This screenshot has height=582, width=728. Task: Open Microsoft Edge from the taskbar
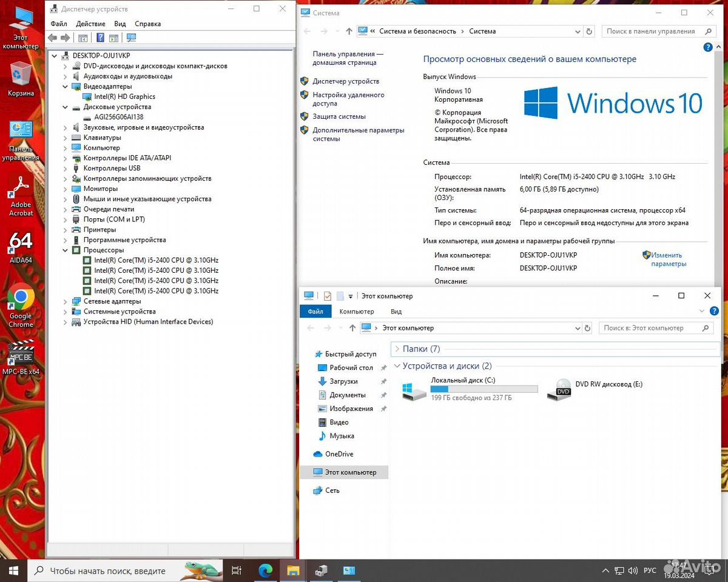tap(265, 570)
